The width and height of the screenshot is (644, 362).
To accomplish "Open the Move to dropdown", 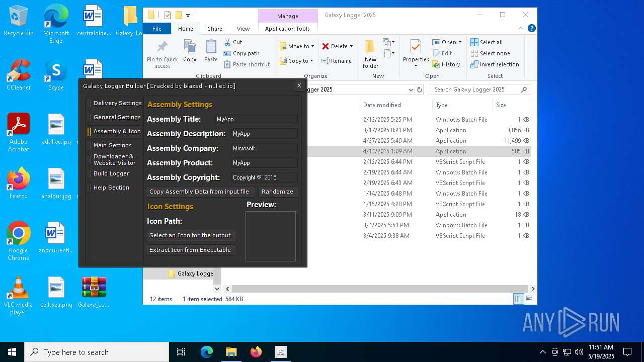I will pos(297,46).
